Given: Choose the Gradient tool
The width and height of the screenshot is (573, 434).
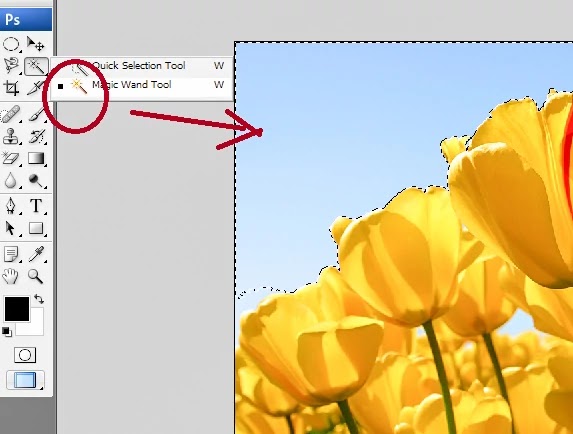Looking at the screenshot, I should pyautogui.click(x=36, y=159).
